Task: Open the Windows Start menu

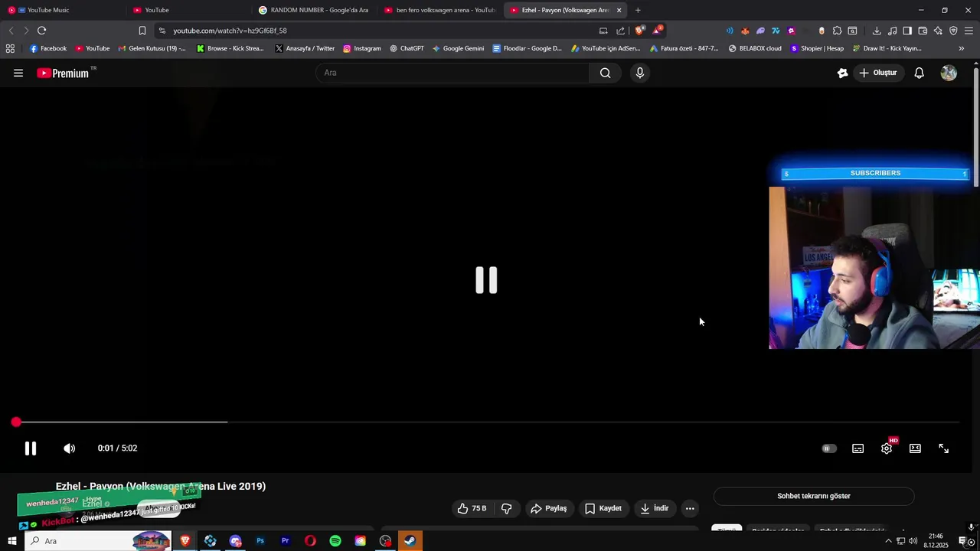Action: (x=11, y=541)
